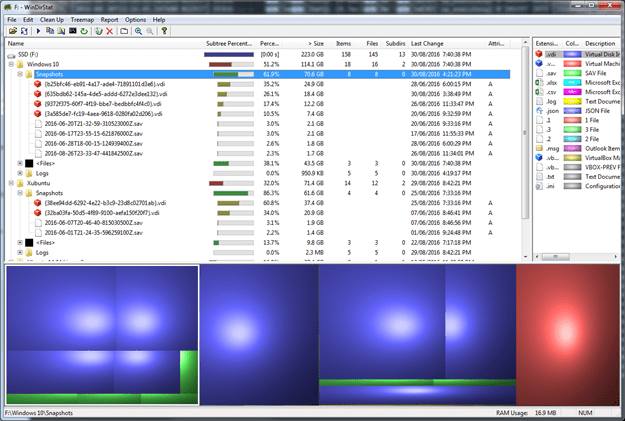625x421 pixels.
Task: Sort by the Size column header
Action: coord(305,43)
